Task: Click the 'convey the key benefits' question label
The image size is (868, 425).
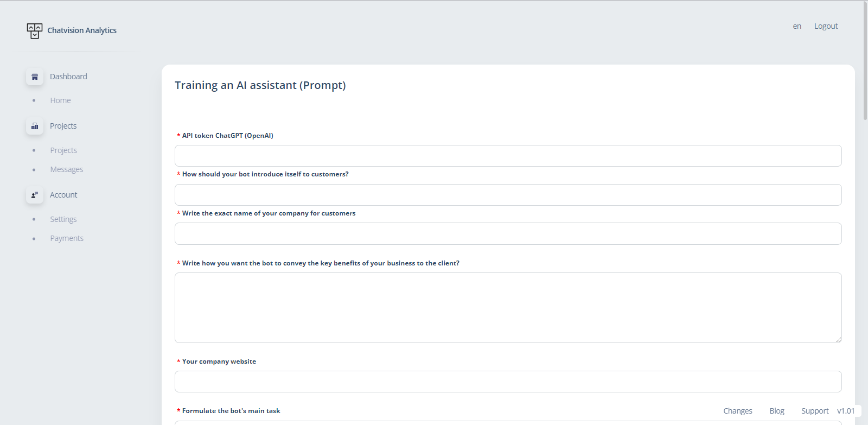Action: pos(321,263)
